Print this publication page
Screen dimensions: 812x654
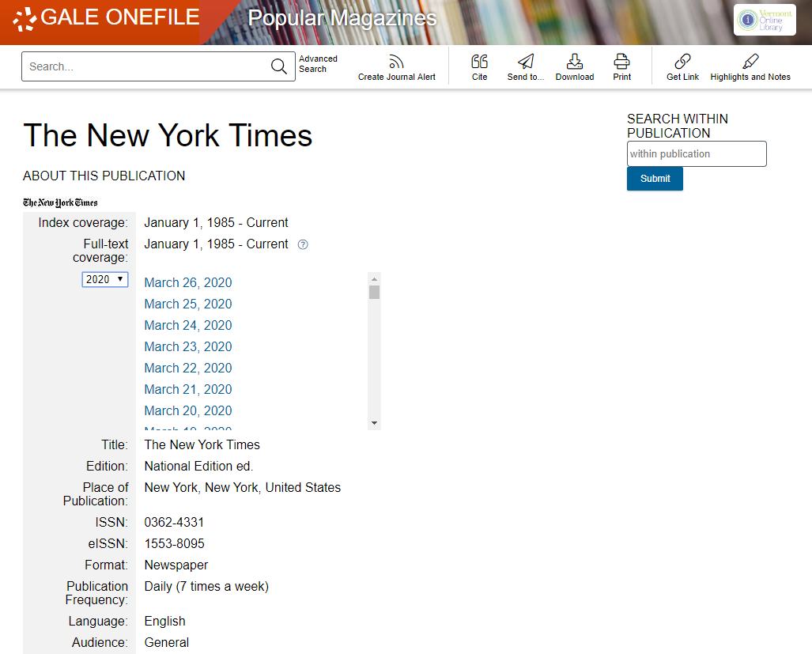point(622,68)
